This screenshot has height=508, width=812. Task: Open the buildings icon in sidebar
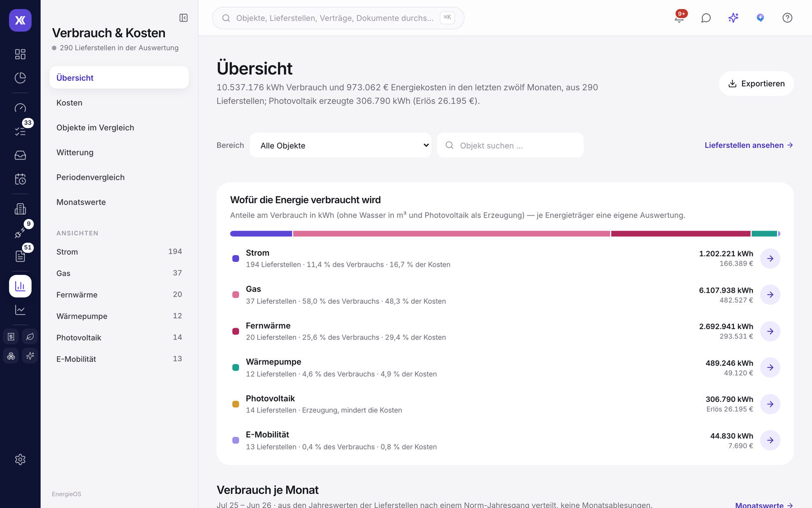coord(20,209)
